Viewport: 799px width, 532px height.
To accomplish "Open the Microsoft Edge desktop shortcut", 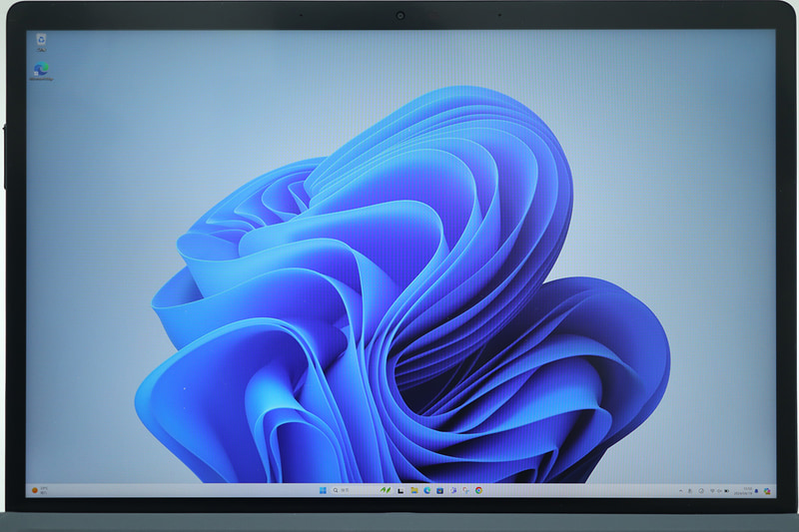I will click(41, 72).
